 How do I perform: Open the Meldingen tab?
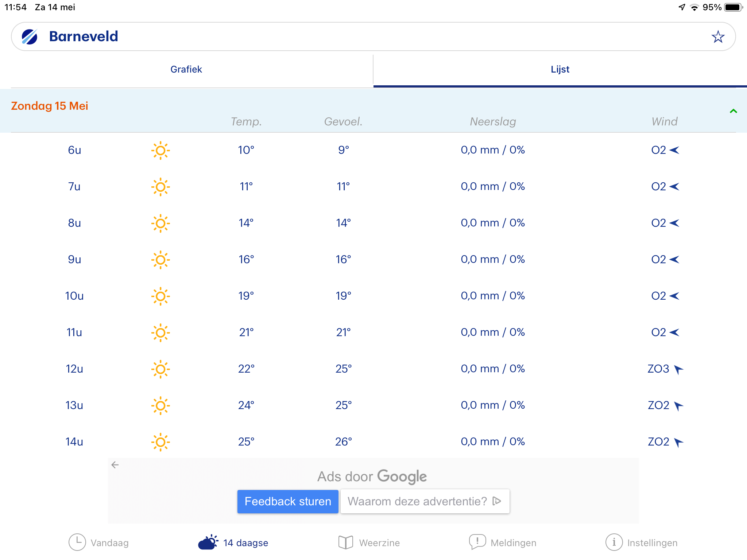pyautogui.click(x=503, y=542)
